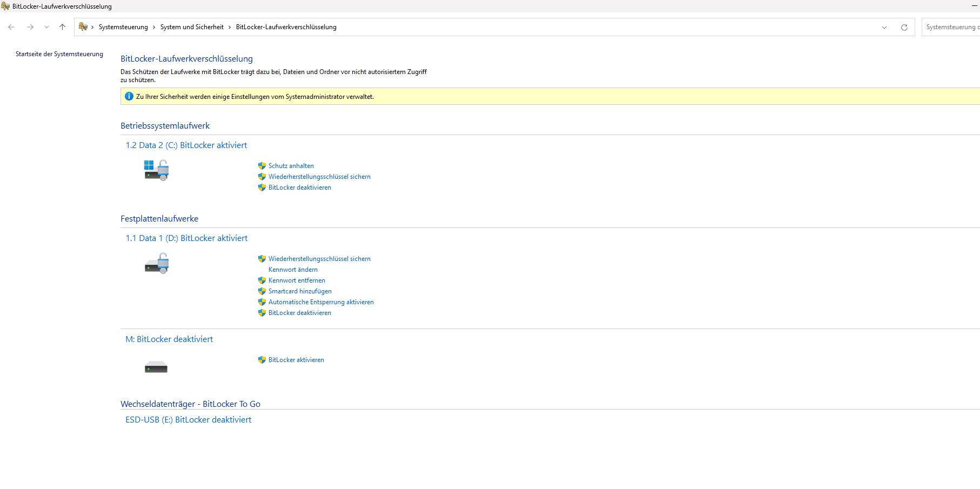Image resolution: width=980 pixels, height=489 pixels.
Task: Click the M: drive icon
Action: pyautogui.click(x=156, y=367)
